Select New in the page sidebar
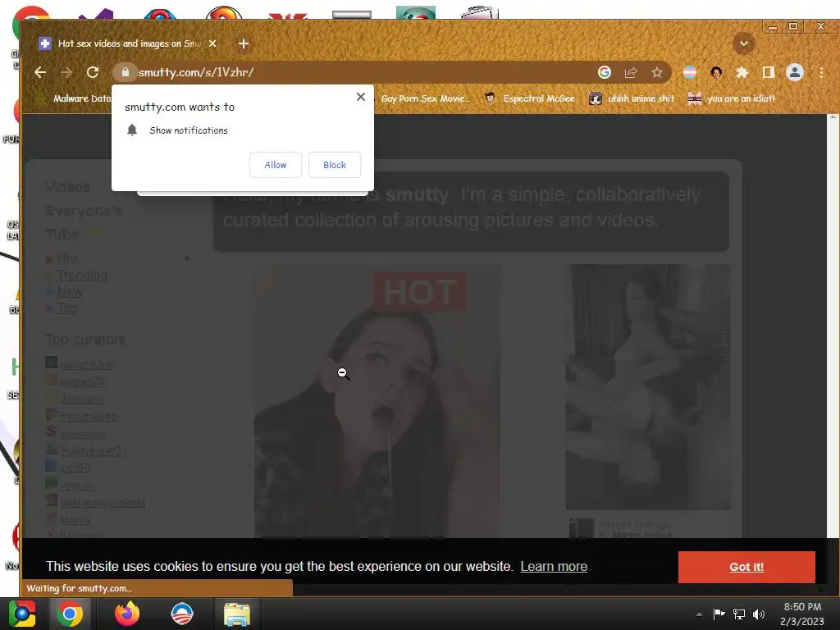 [x=70, y=292]
